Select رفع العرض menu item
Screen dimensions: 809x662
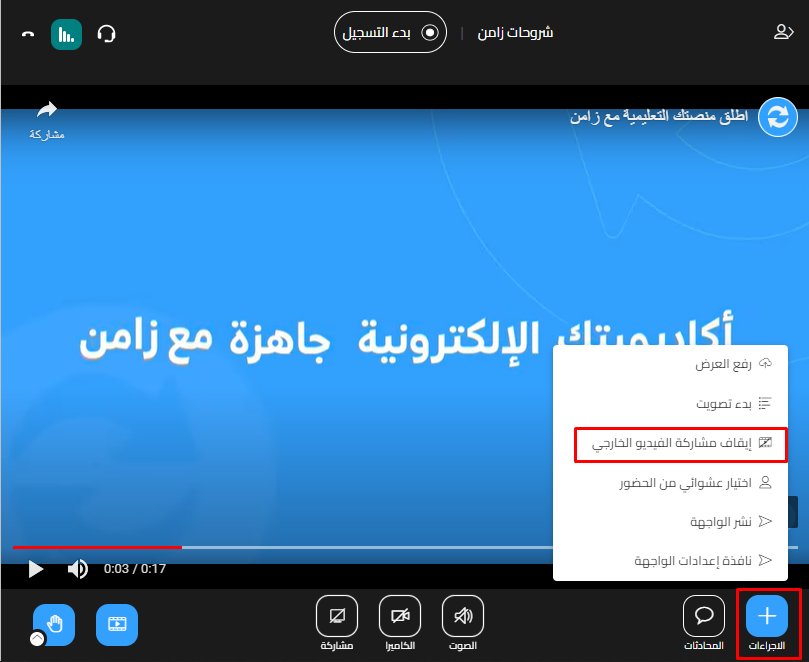click(x=670, y=364)
